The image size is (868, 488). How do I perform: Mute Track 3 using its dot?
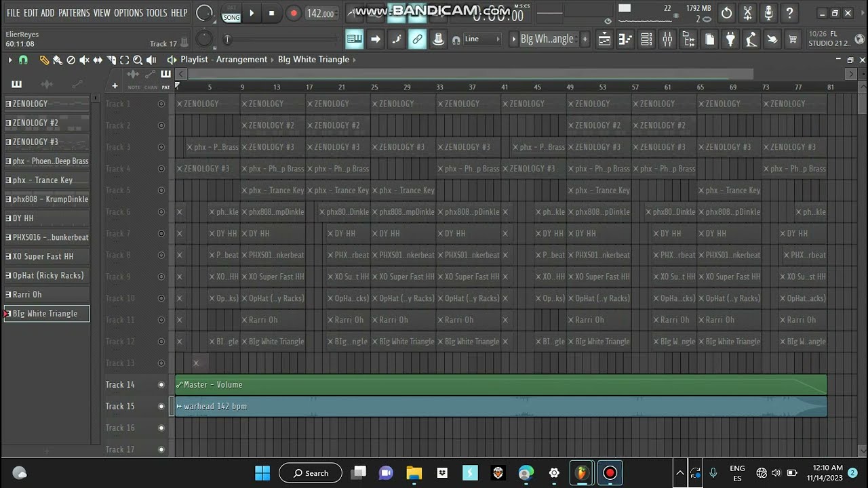click(x=161, y=147)
